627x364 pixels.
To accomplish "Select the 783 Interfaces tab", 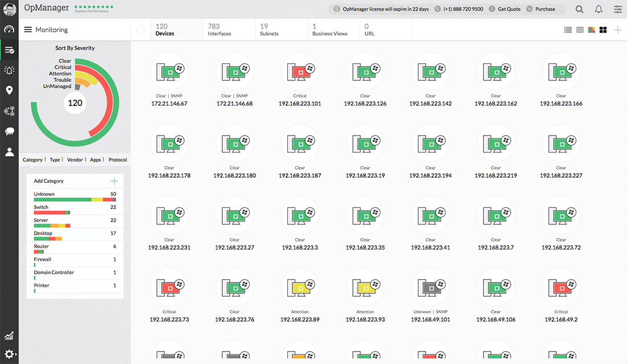I will [x=229, y=30].
